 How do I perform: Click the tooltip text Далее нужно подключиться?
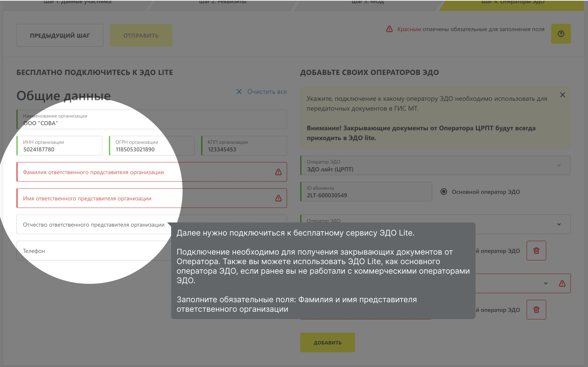click(x=296, y=233)
